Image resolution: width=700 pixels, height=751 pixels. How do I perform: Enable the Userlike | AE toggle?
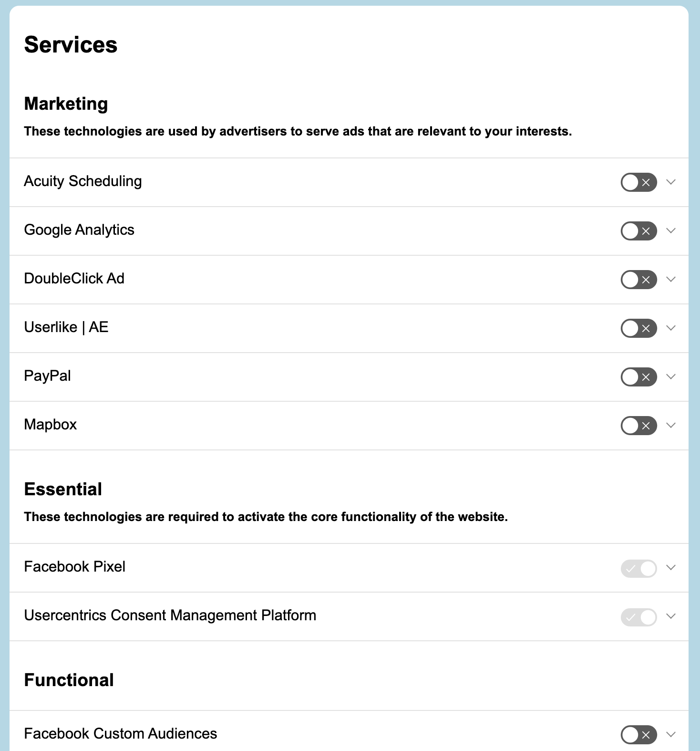click(638, 328)
